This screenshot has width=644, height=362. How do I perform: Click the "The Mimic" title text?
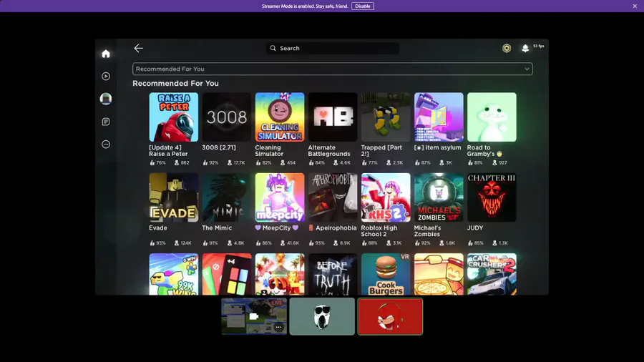click(x=217, y=228)
